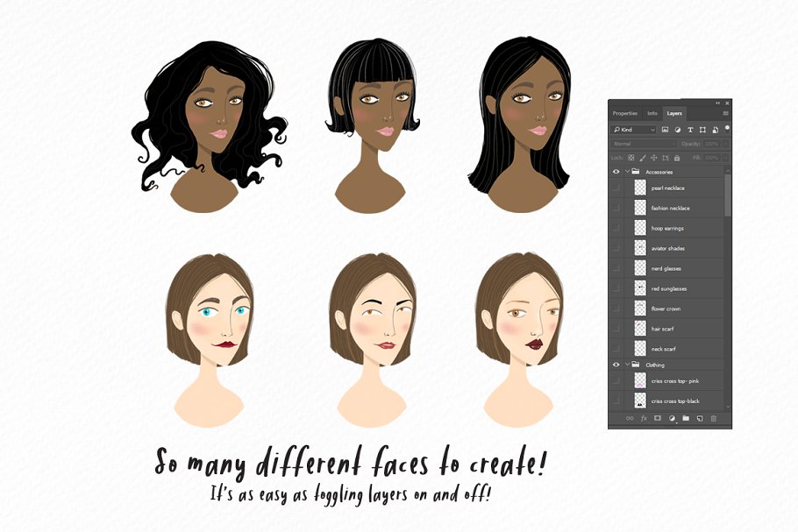The image size is (798, 532).
Task: Delete layer with the trash icon
Action: 713,418
